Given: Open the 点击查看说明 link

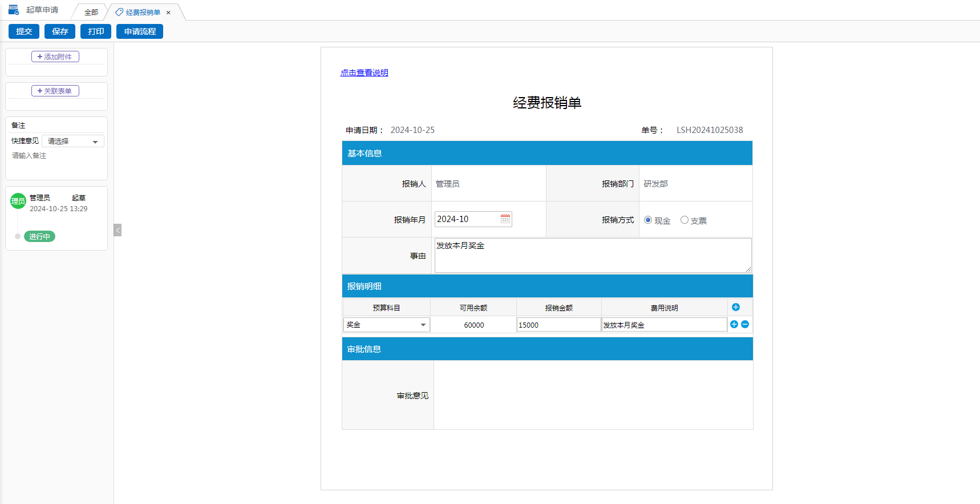Looking at the screenshot, I should pyautogui.click(x=364, y=72).
